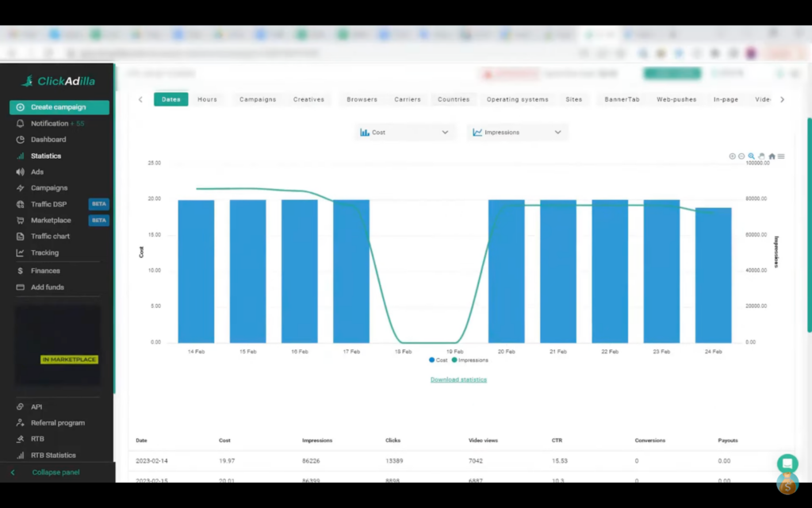Open Finances dollar icon
812x508 pixels.
click(20, 271)
